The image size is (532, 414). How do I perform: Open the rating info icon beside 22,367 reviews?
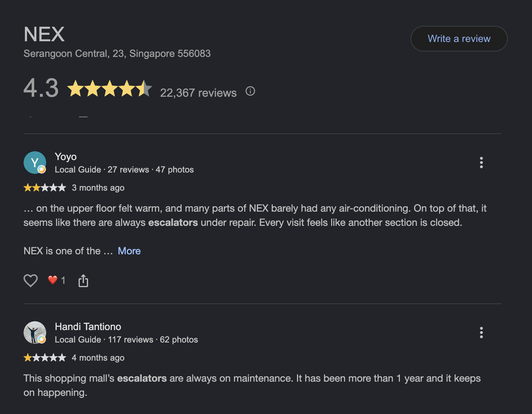pos(250,91)
